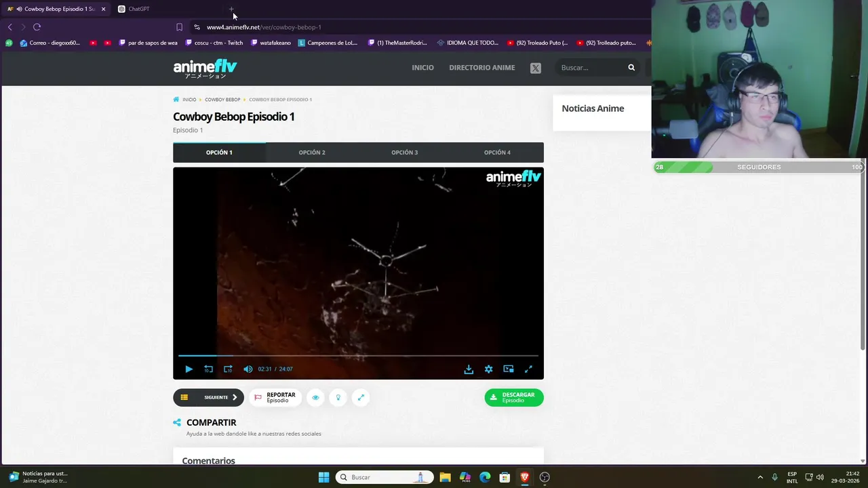
Task: Bookmark this page with the bookmark icon
Action: (179, 27)
